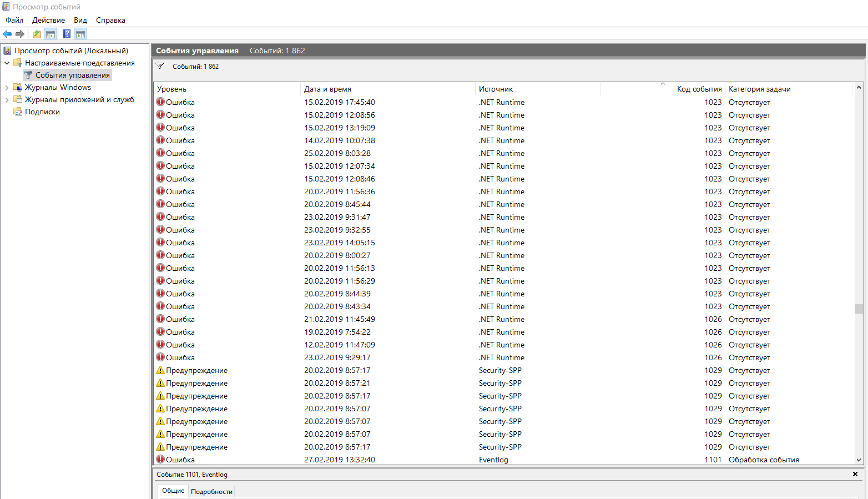Screen dimensions: 868x499
Task: Click the Up one level folder icon
Action: pyautogui.click(x=37, y=34)
